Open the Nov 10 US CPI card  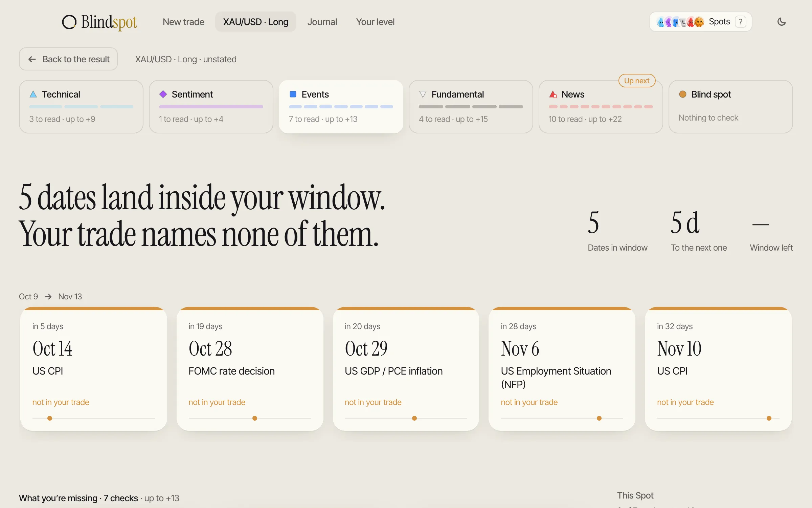(x=718, y=369)
